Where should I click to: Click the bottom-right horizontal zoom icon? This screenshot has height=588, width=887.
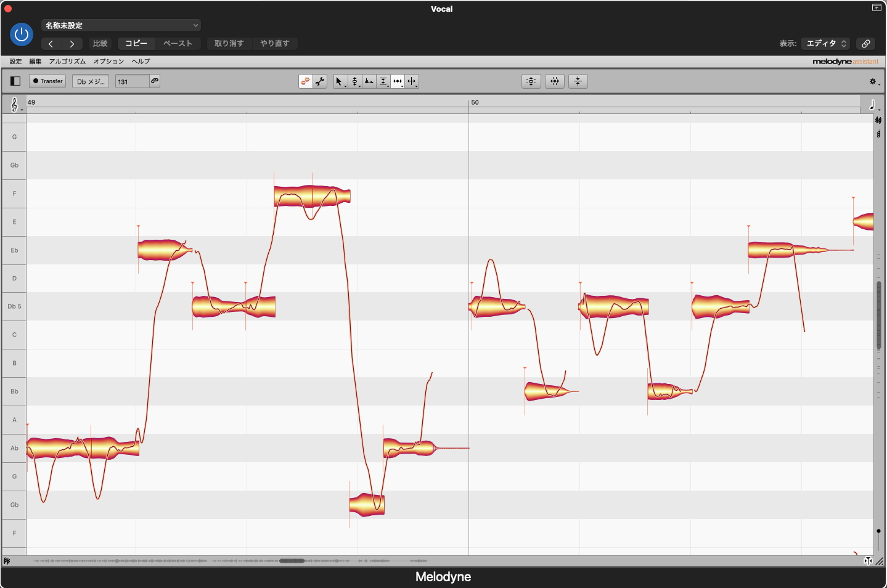(868, 561)
